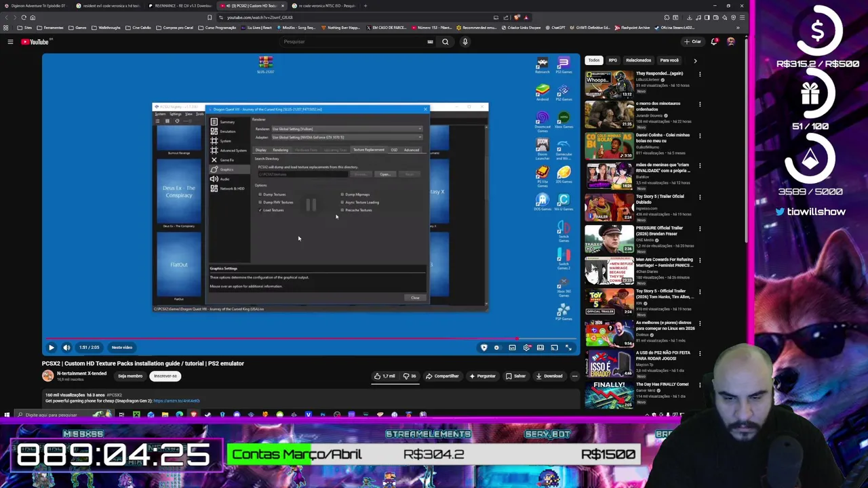Click the Brave Shields icon in the address bar
868x488 pixels.
coord(517,18)
